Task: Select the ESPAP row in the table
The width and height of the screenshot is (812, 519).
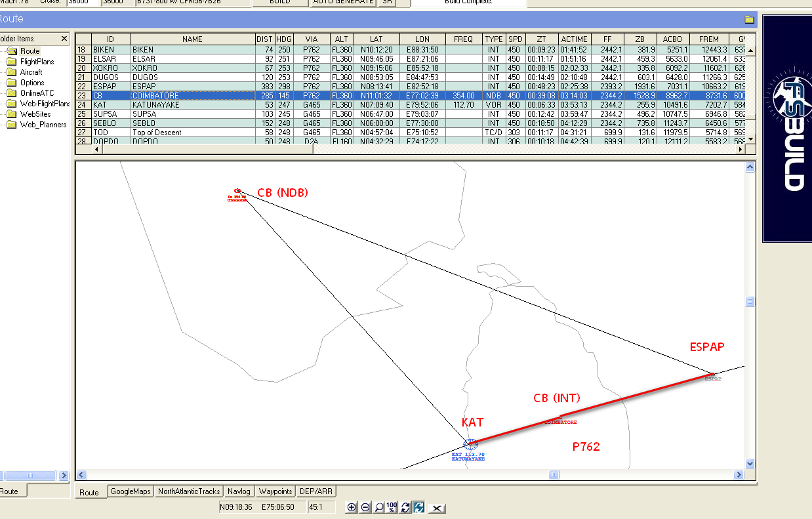Action: click(411, 86)
